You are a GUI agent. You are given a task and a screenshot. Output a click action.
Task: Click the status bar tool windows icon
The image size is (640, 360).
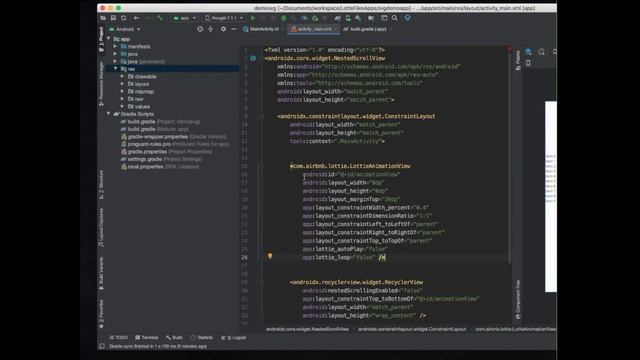tap(102, 346)
